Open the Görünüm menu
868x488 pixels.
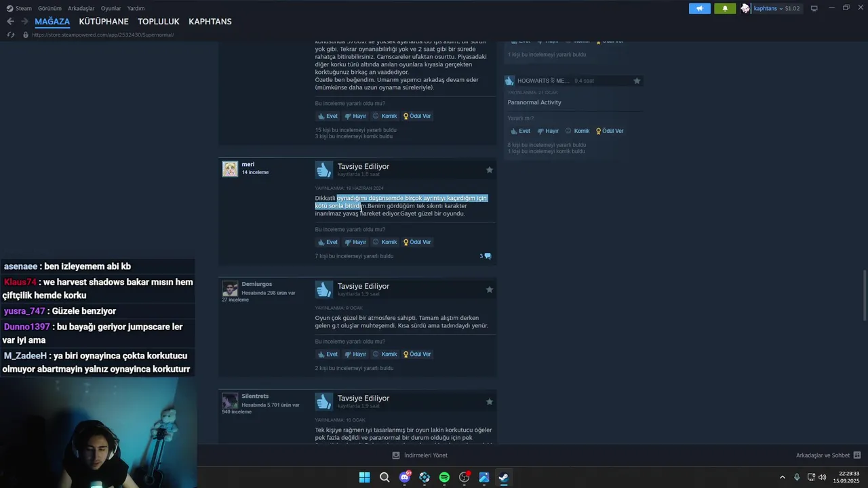50,8
